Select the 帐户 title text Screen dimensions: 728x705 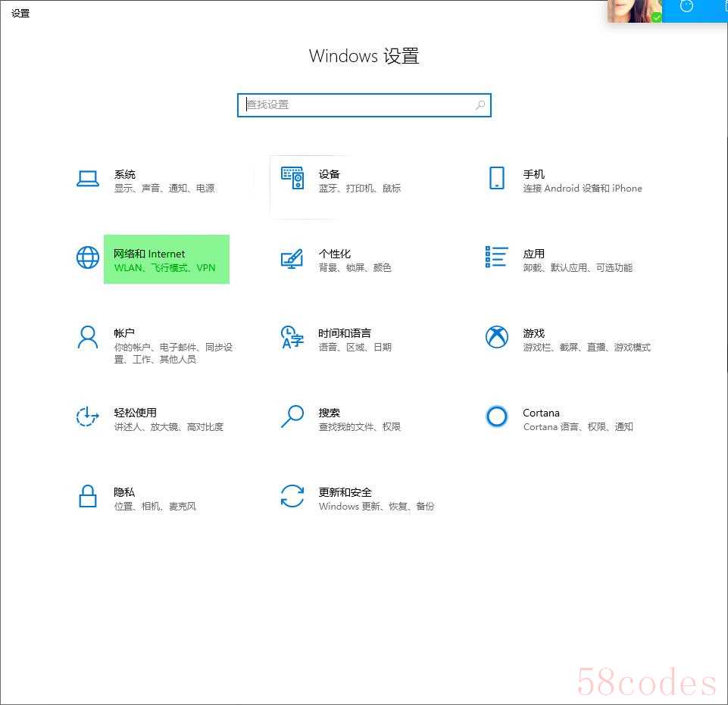124,333
